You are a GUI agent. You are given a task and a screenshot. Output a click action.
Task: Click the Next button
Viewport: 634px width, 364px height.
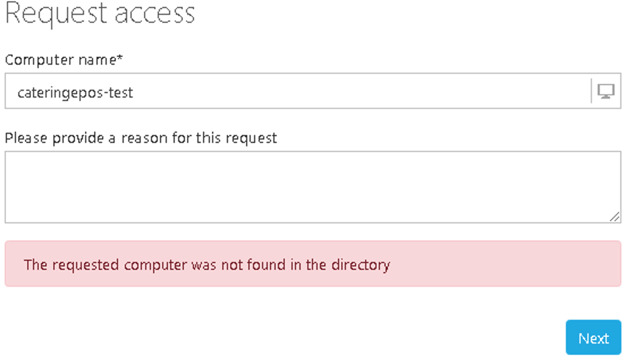coord(593,337)
